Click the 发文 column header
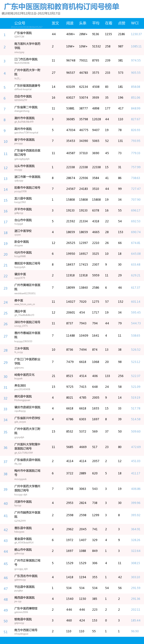Image resolution: width=144 pixels, height=644 pixels. (55, 23)
